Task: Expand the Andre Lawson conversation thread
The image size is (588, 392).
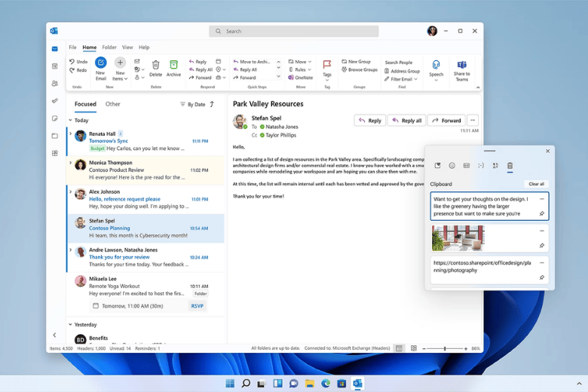Action: (x=70, y=250)
